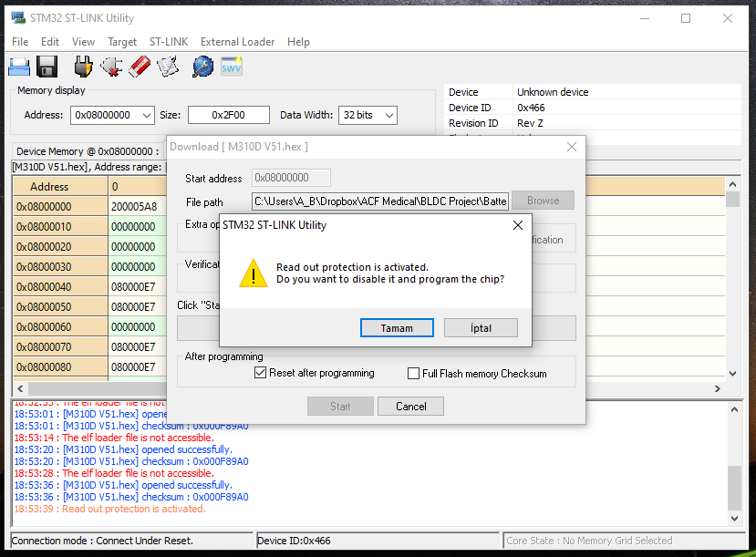Click the Browse button
Screen dimensions: 756x557
click(x=543, y=201)
